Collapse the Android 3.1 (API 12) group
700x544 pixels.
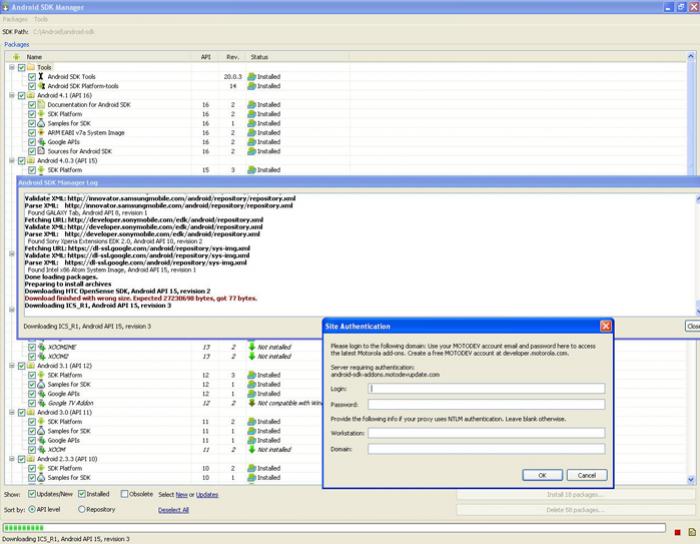12,365
